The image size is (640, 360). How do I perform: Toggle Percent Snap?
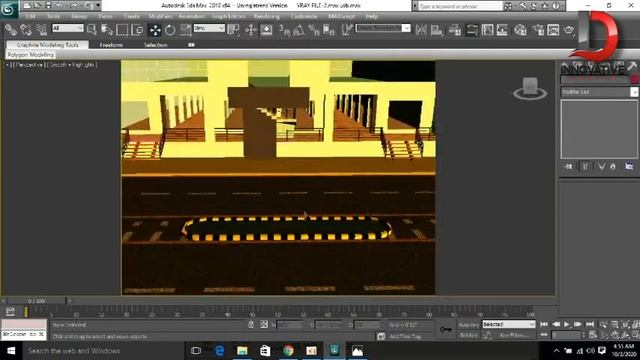(x=314, y=30)
